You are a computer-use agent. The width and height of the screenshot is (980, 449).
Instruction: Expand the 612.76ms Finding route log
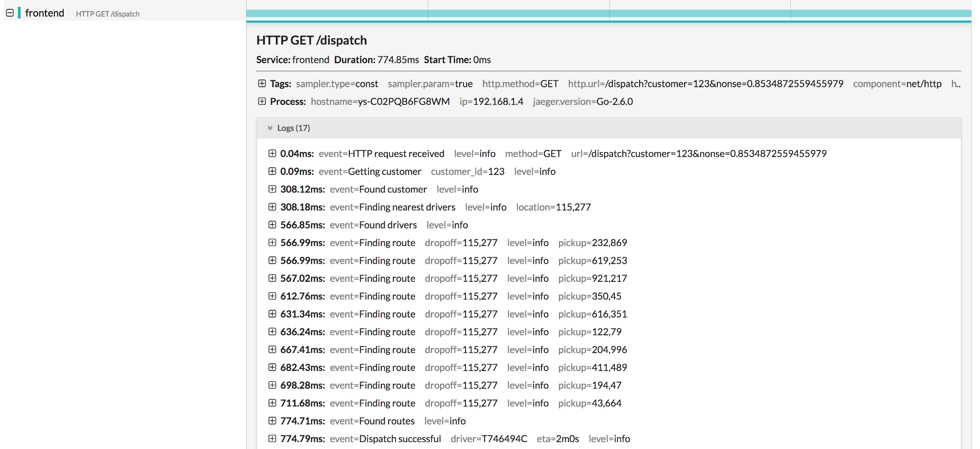click(x=272, y=296)
